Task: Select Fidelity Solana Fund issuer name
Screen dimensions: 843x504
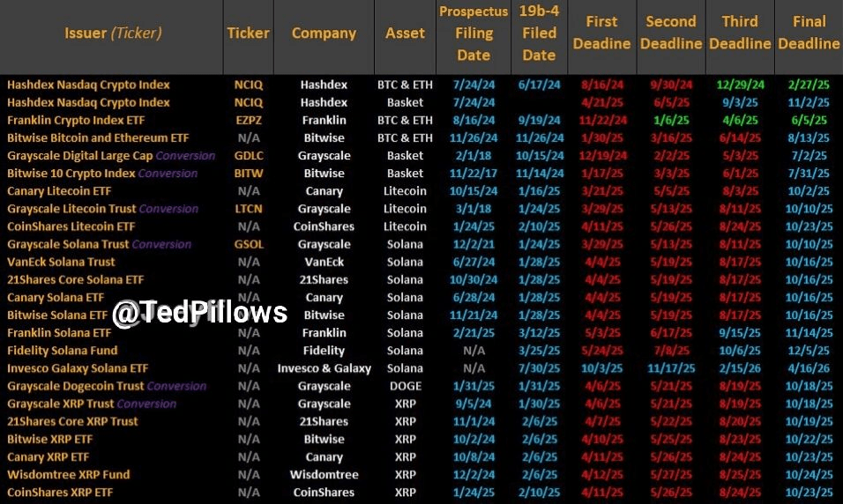Action: (63, 351)
